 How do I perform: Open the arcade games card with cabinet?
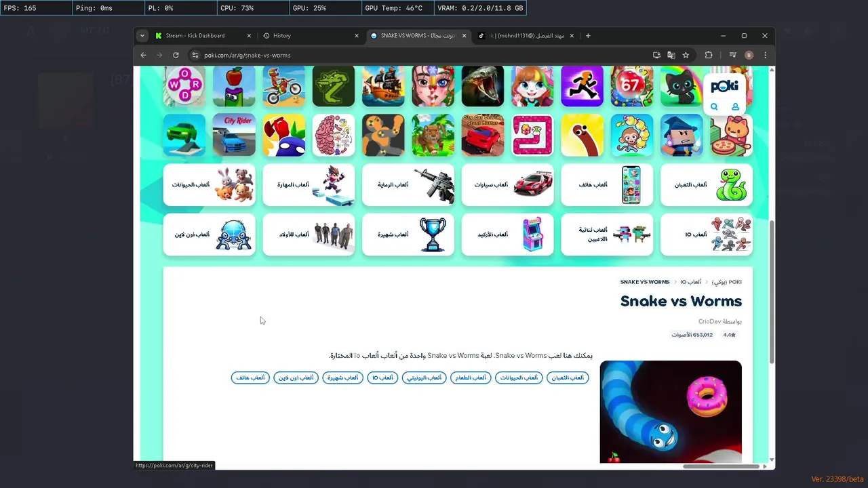click(508, 235)
